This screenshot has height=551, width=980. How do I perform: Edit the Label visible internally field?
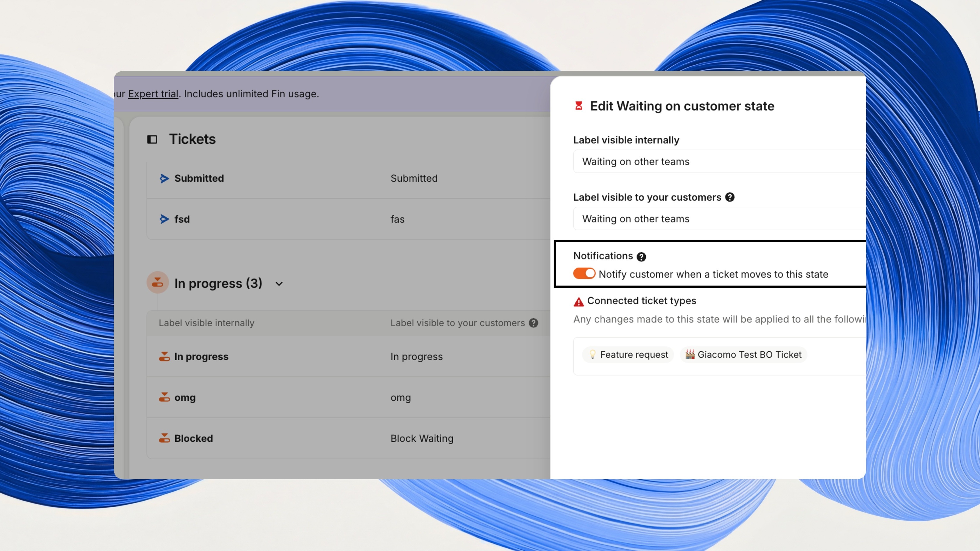720,161
